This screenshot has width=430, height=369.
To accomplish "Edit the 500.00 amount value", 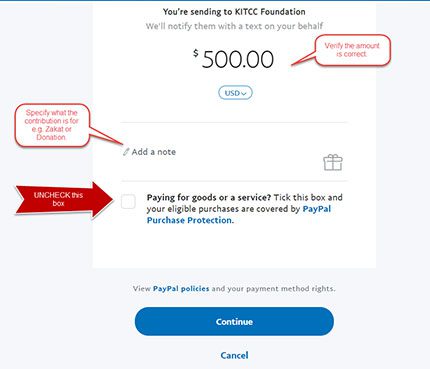I will [x=238, y=59].
